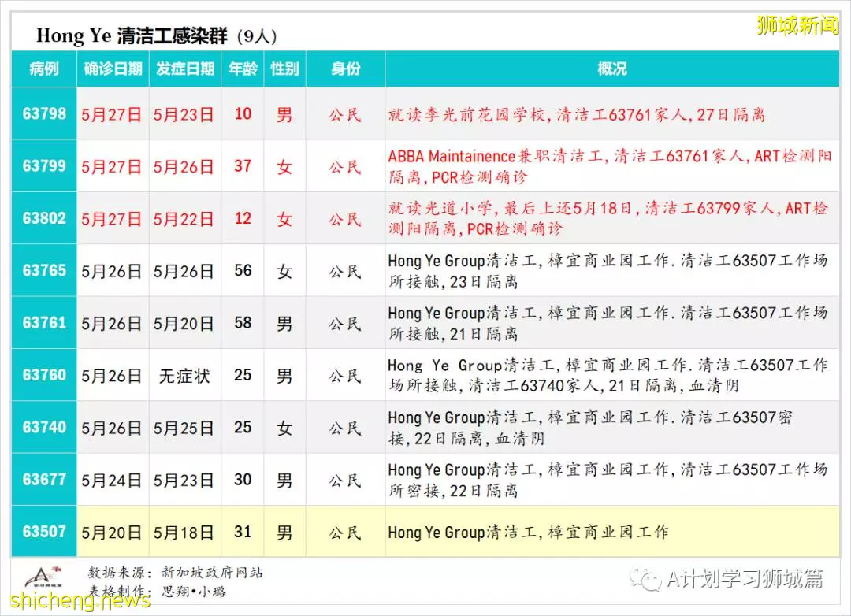Select case number 63740
851x616 pixels.
[x=44, y=427]
